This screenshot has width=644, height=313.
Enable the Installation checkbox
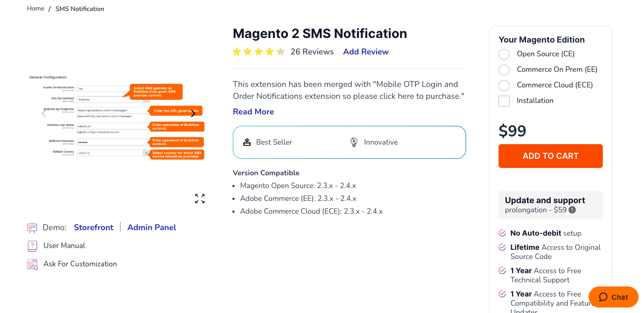[x=504, y=101]
